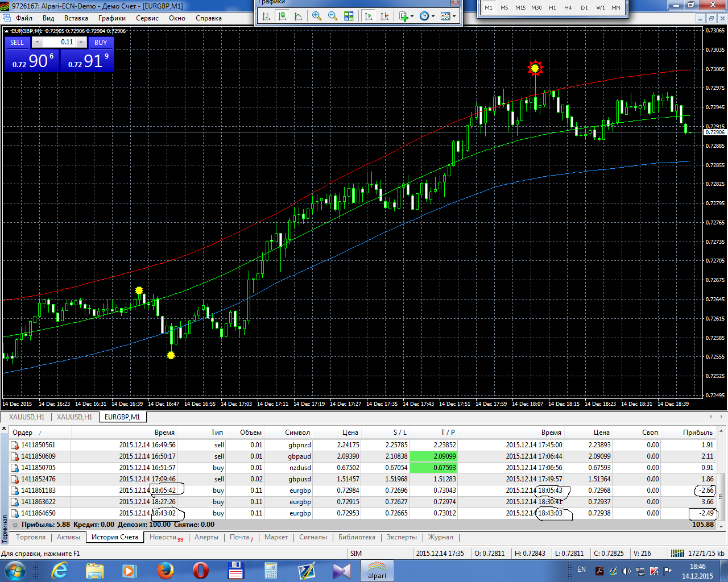Viewport: 728px width, 582px height.
Task: Open the indicators list icon
Action: pyautogui.click(x=403, y=16)
